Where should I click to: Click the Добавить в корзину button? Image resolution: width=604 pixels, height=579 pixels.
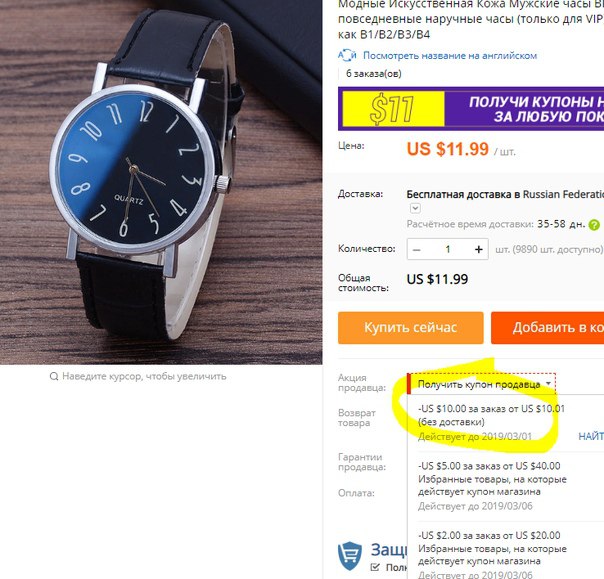(547, 327)
